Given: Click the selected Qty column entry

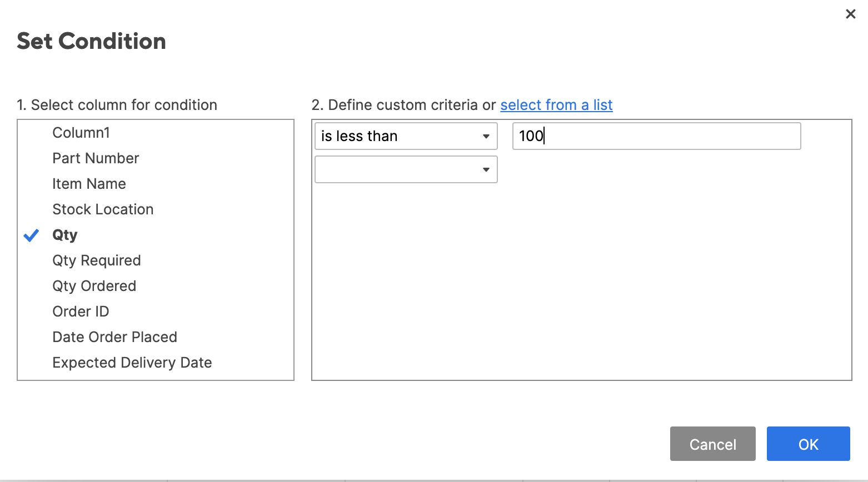Looking at the screenshot, I should [x=65, y=235].
